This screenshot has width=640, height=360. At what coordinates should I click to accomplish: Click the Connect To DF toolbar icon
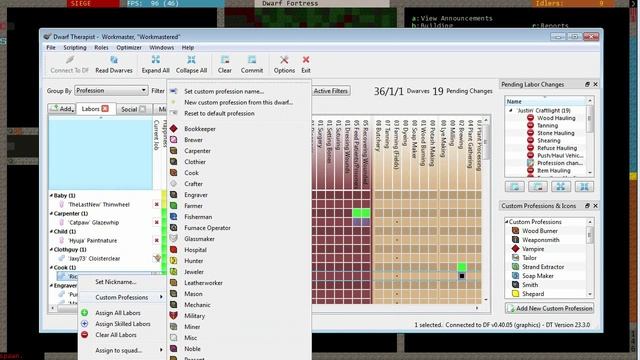click(69, 64)
